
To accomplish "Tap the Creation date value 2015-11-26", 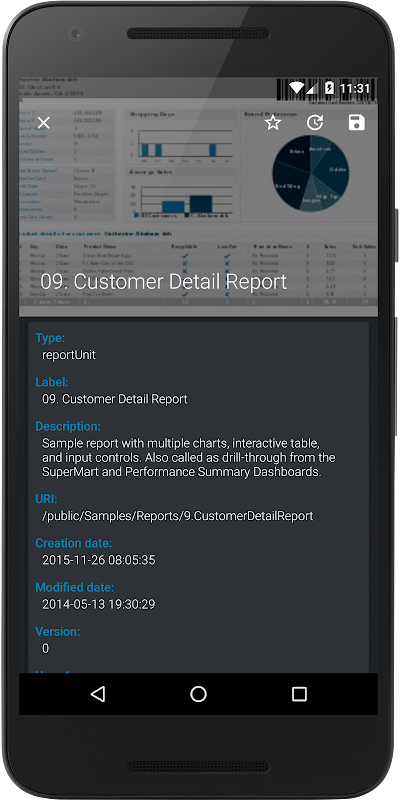I will point(98,560).
